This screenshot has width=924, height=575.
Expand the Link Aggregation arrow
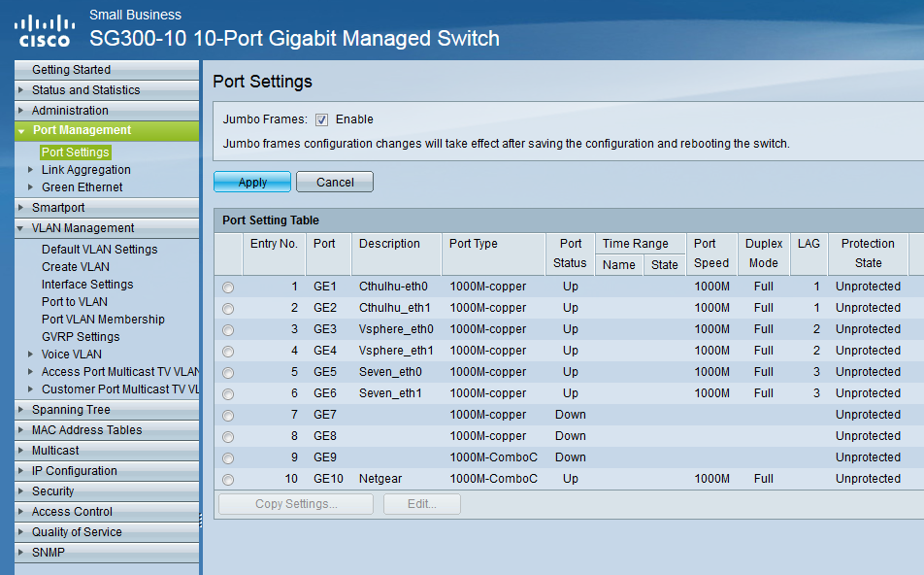coord(31,170)
